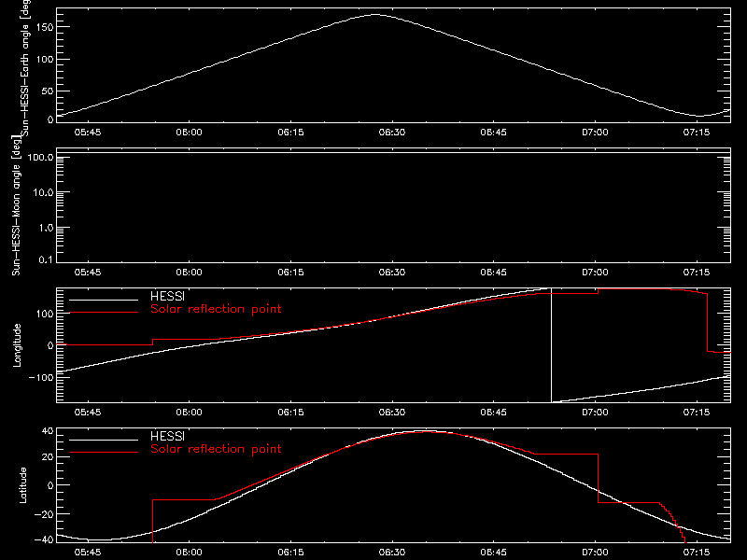This screenshot has height=560, width=747.
Task: Click 06:00 on the Latitude time axis
Action: tap(190, 553)
